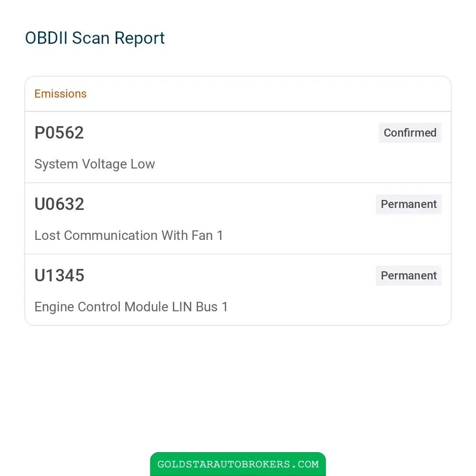Click the word Report in the title
The image size is (476, 476).
point(139,39)
